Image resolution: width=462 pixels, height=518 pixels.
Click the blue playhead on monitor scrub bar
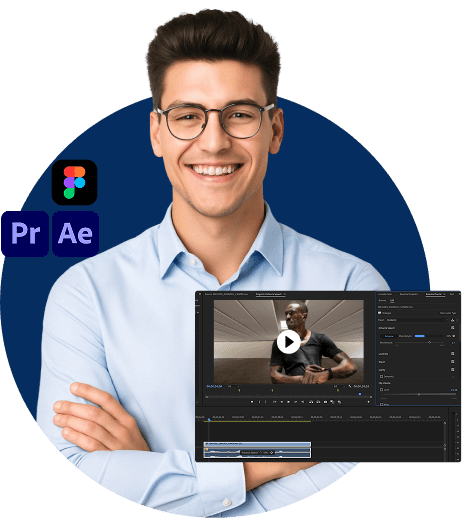click(360, 394)
